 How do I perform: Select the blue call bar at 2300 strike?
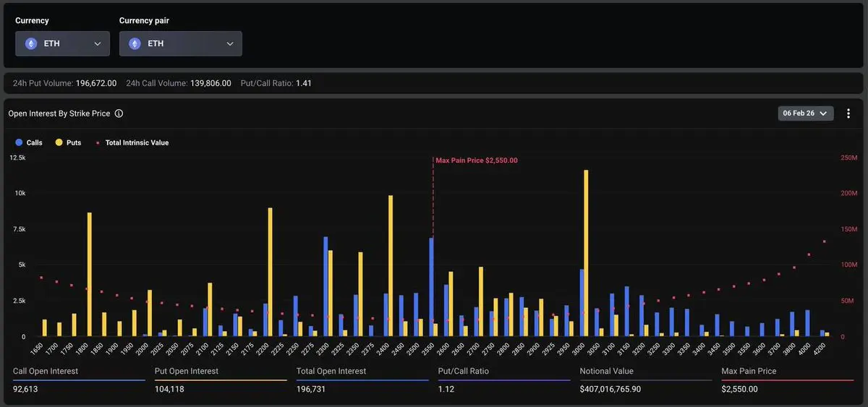[x=325, y=286]
